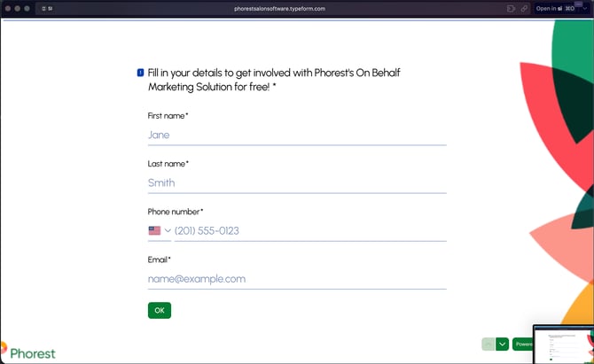Click the phorestsalonsoftware.typeform.com address bar
This screenshot has width=594, height=364.
[279, 8]
